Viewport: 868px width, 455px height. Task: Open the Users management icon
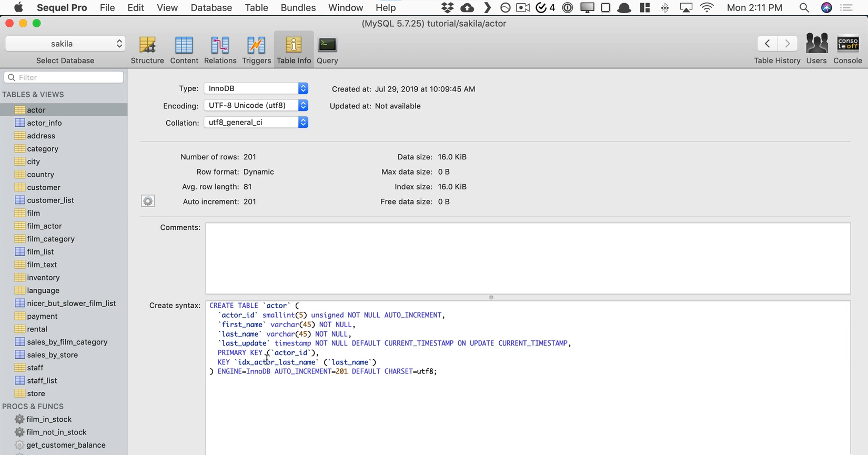(x=816, y=49)
